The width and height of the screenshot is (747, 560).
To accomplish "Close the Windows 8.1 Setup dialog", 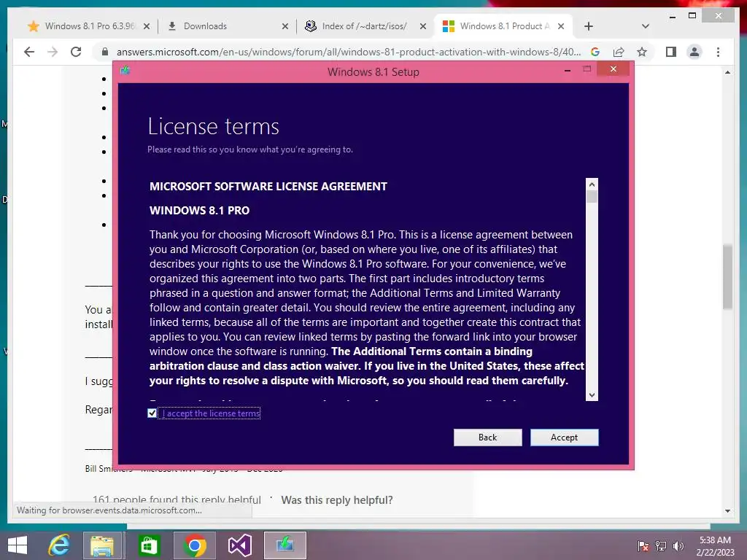I will pos(614,69).
